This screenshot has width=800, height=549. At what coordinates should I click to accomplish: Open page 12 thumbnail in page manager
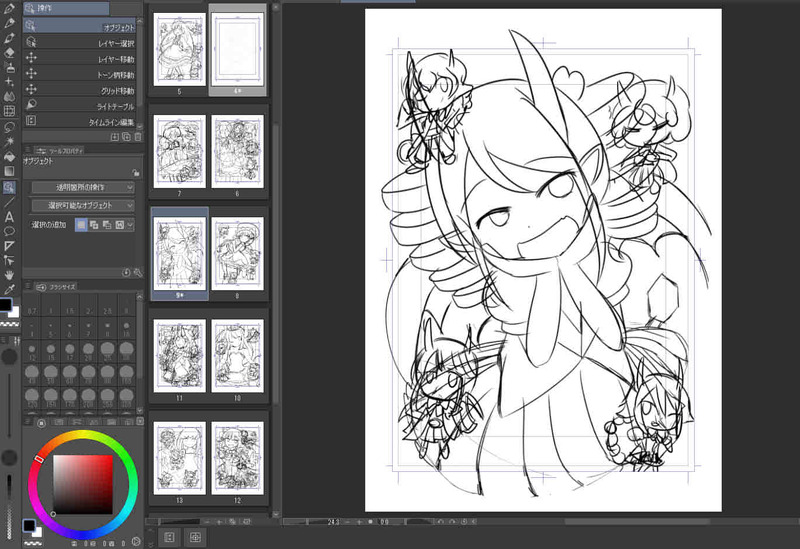click(237, 458)
